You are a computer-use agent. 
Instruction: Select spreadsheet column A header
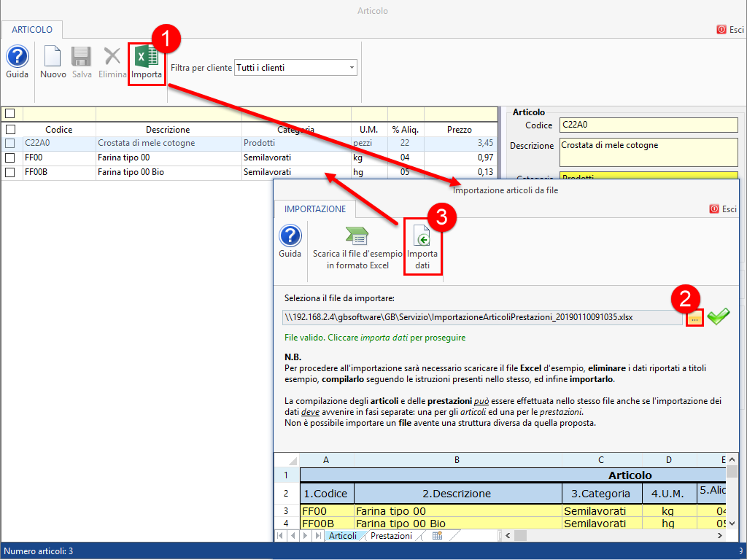click(x=326, y=460)
